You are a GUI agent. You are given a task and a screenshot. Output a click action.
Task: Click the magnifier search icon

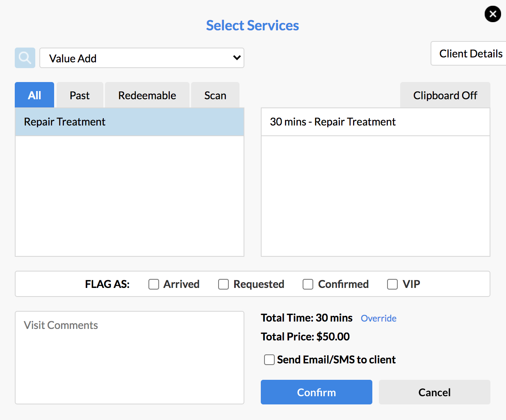pos(25,58)
